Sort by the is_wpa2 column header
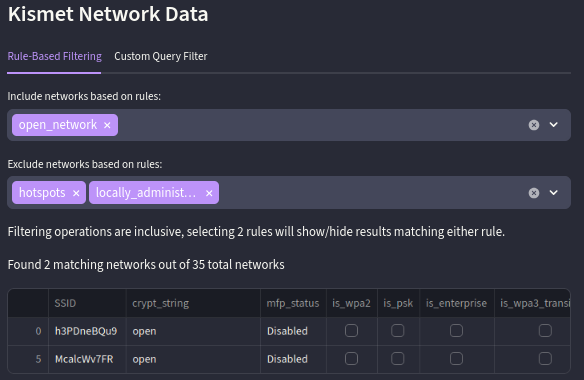 pos(352,303)
